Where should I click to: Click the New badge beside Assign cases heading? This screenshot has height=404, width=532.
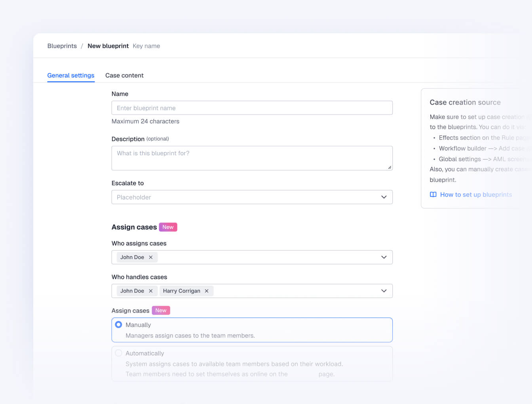(168, 227)
